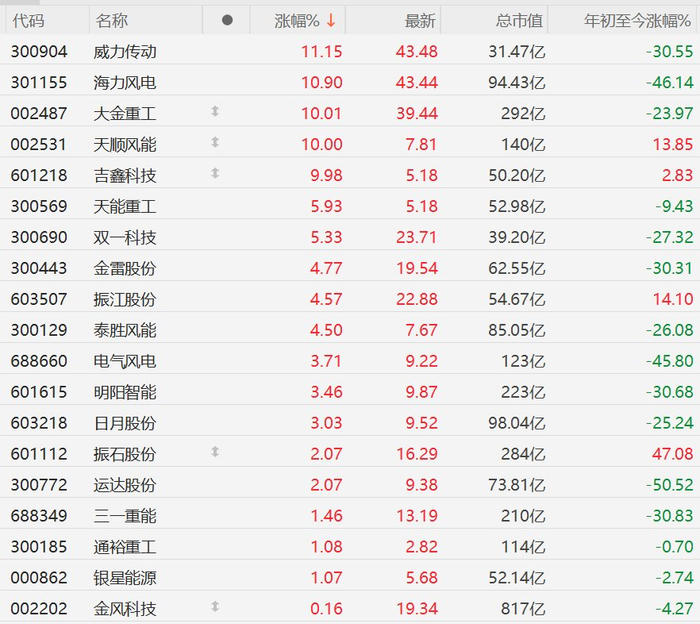700x624 pixels.
Task: Click 运达股份 year-to-date value -50.52
Action: pos(669,485)
